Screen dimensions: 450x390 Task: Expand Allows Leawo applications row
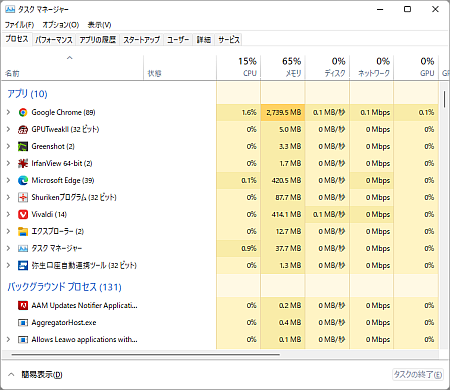click(x=8, y=339)
